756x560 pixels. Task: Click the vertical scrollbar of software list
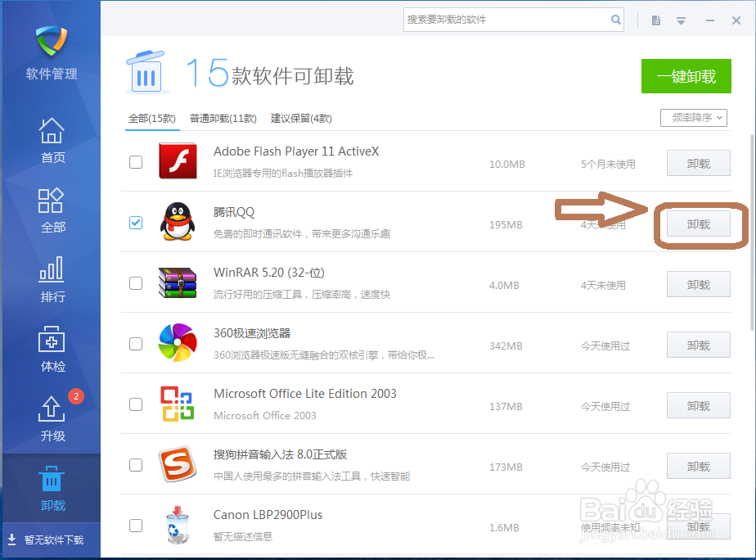752,232
